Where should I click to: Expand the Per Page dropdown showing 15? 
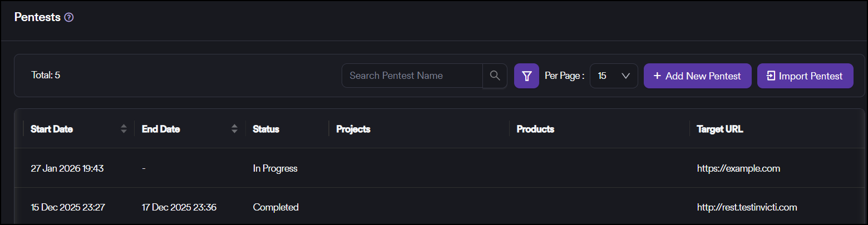[x=613, y=76]
